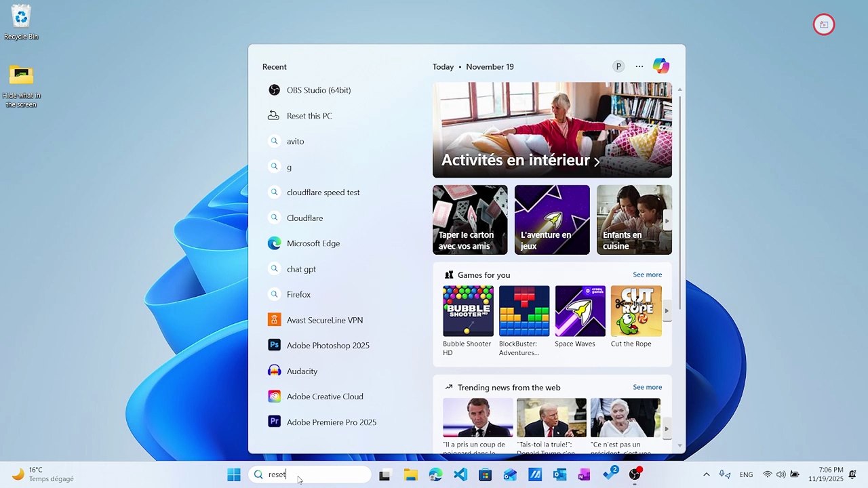Open the Cut the Rope game

[x=636, y=317]
